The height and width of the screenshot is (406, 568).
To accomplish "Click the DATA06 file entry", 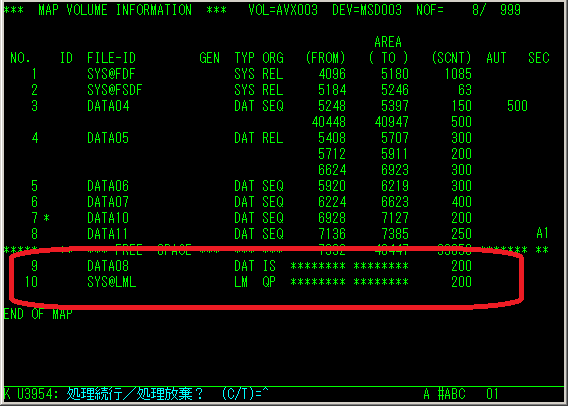I will tap(108, 186).
